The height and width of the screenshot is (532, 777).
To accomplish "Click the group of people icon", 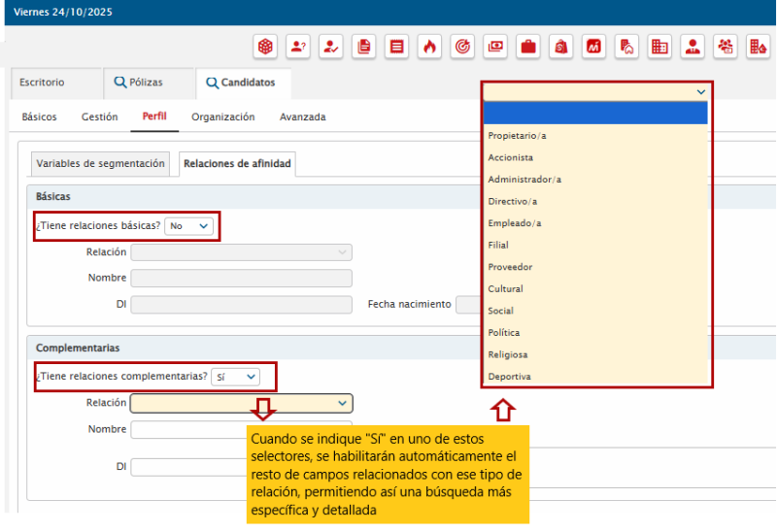I will pyautogui.click(x=726, y=46).
